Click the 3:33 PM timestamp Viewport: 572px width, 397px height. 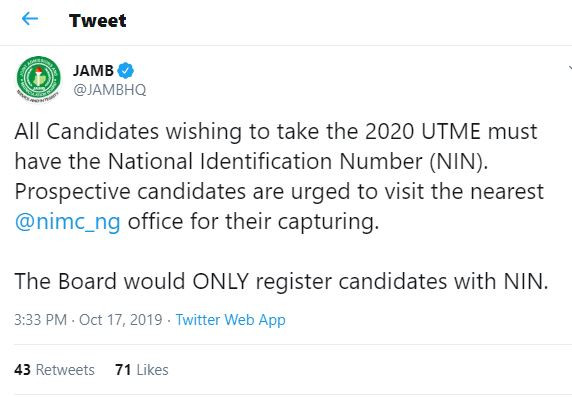click(40, 320)
